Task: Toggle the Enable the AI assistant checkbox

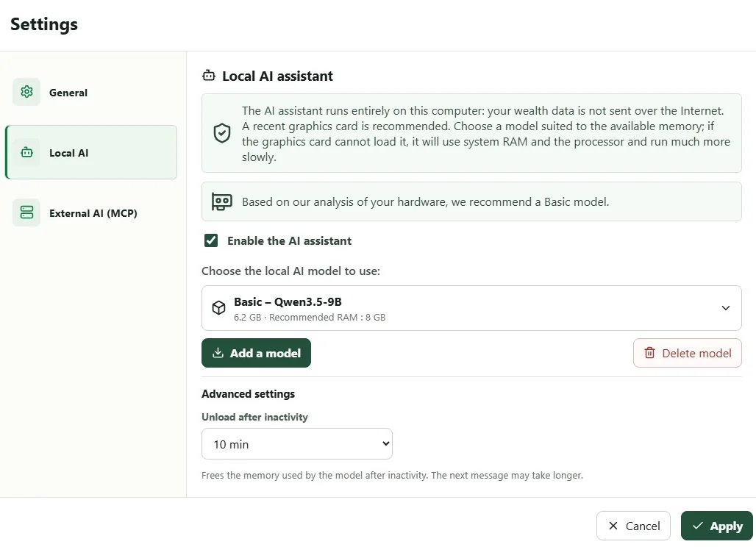Action: point(211,240)
